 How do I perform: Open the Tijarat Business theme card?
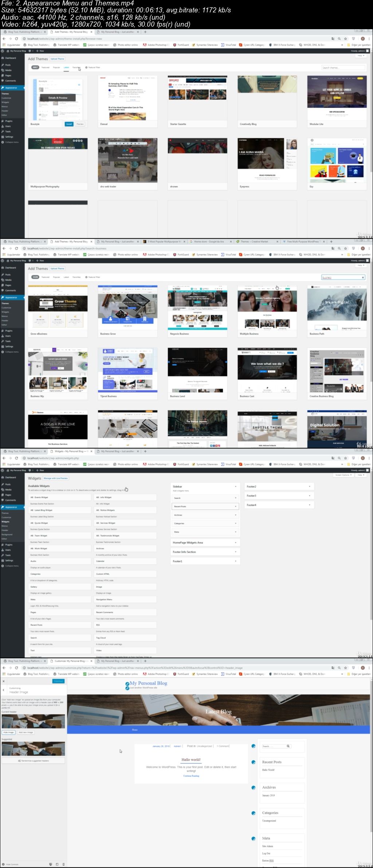coord(127,373)
